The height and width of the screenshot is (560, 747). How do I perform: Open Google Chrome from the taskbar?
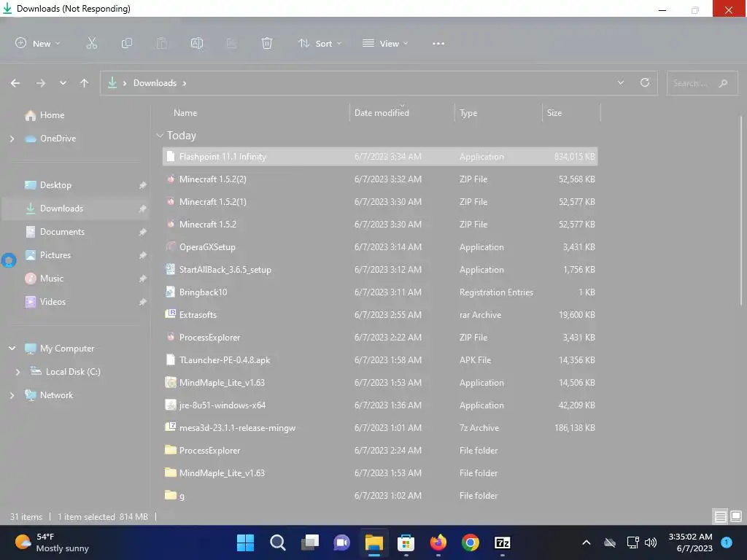pyautogui.click(x=471, y=542)
